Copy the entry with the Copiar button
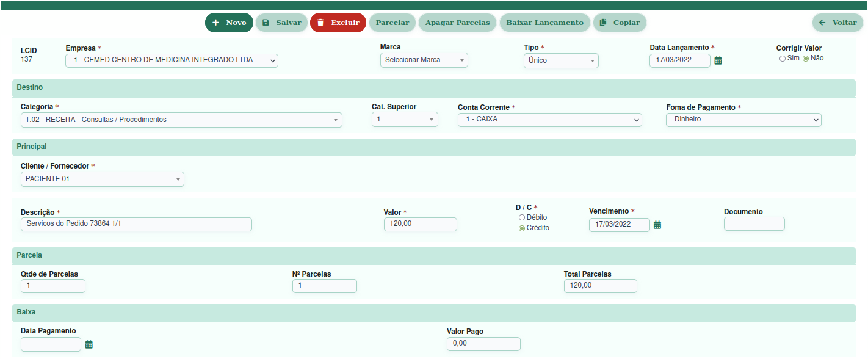 pos(620,23)
